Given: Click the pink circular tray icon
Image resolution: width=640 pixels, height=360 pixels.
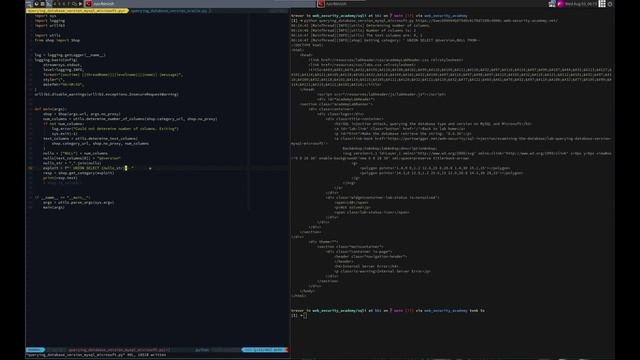Looking at the screenshot, I should (x=560, y=4).
